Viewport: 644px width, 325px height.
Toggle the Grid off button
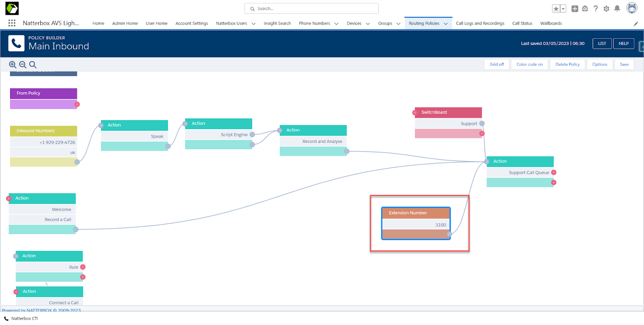pos(497,64)
